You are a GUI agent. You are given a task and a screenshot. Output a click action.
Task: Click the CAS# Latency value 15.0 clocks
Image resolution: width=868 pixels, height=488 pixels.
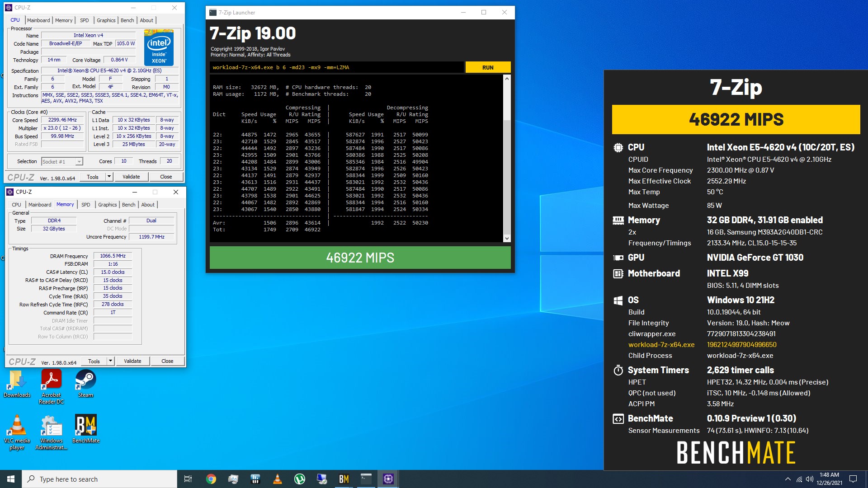(x=113, y=272)
